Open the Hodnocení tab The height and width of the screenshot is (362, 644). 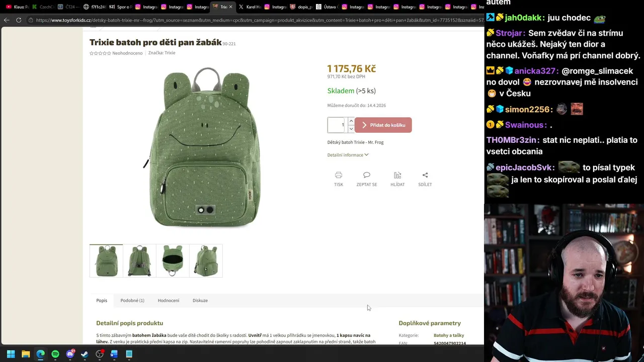(x=169, y=300)
